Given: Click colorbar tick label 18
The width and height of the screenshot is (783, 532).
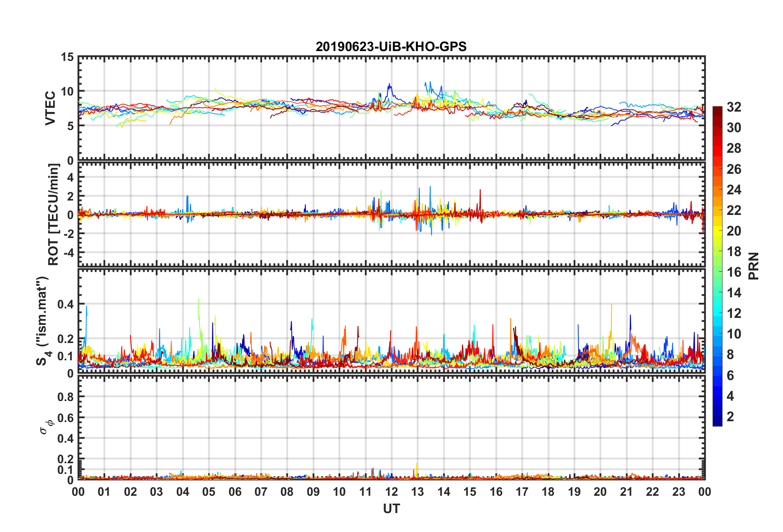Looking at the screenshot, I should (734, 252).
